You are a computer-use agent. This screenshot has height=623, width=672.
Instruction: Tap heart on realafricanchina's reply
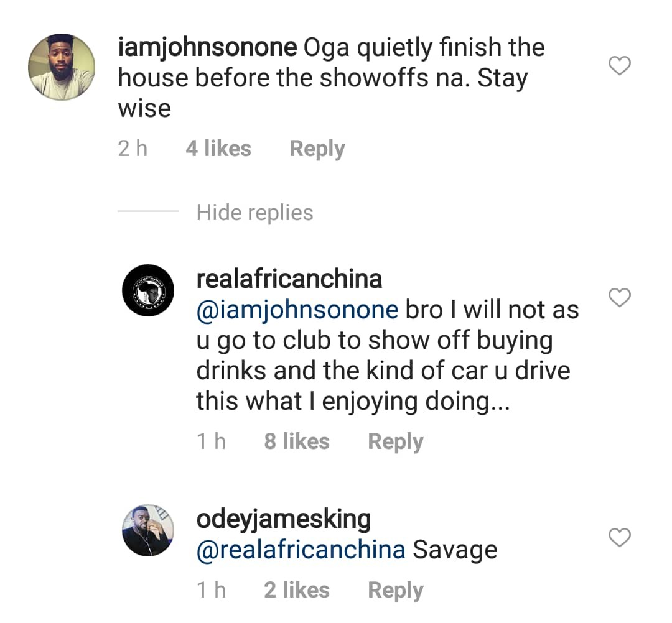coord(619,298)
